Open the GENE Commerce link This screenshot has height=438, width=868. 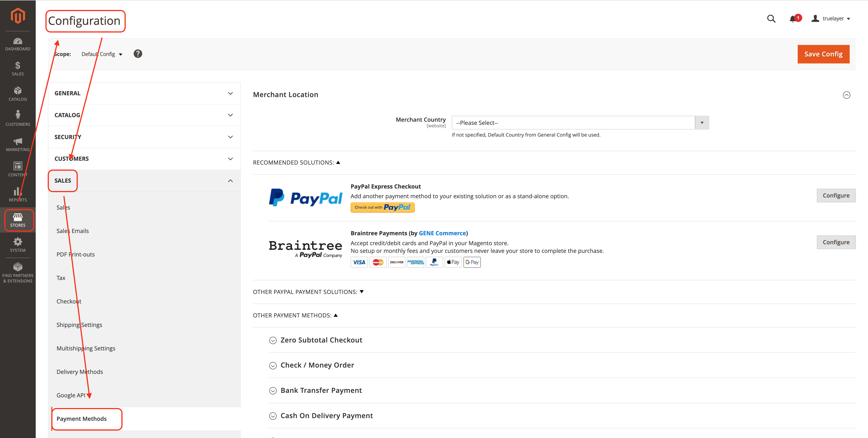(x=442, y=233)
